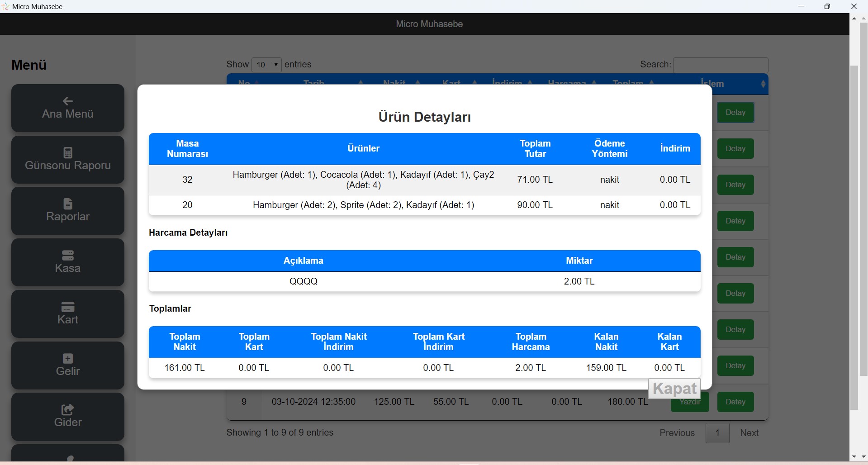The height and width of the screenshot is (465, 868).
Task: Click the Gider share icon
Action: pyautogui.click(x=68, y=409)
